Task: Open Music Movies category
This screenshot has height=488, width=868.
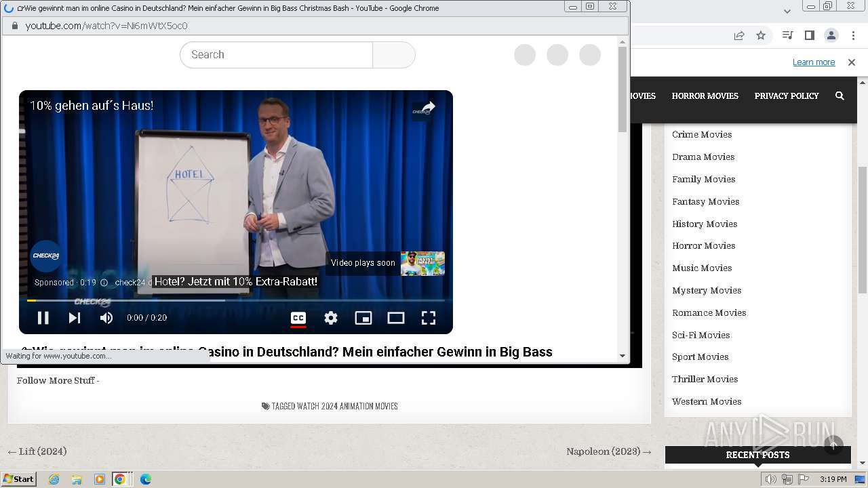Action: tap(702, 268)
